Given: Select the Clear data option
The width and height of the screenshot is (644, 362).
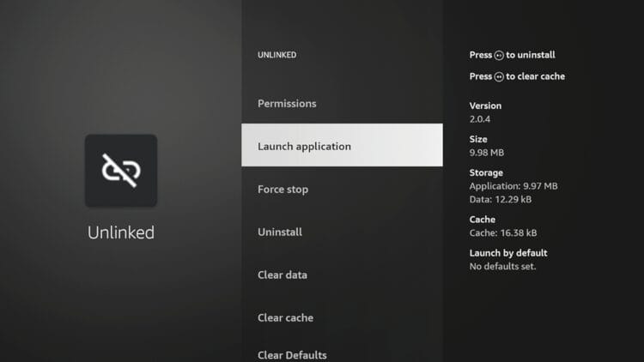Looking at the screenshot, I should pos(283,275).
